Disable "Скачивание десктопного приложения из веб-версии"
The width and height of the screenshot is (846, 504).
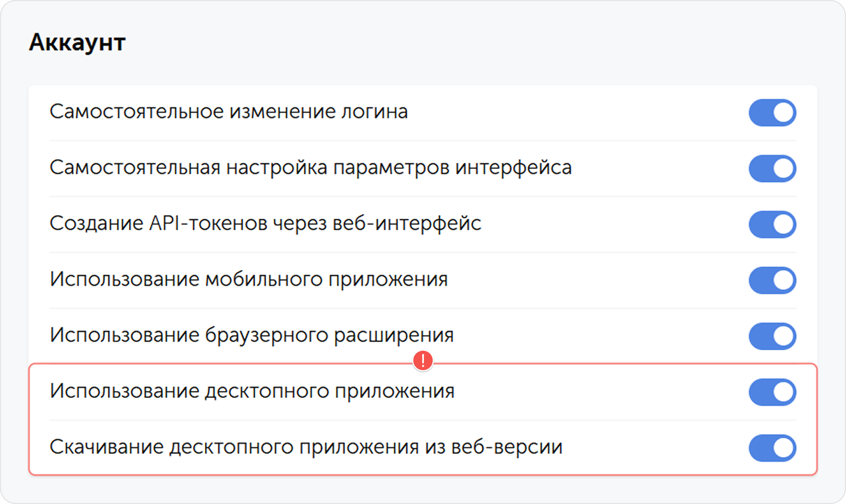pyautogui.click(x=772, y=448)
